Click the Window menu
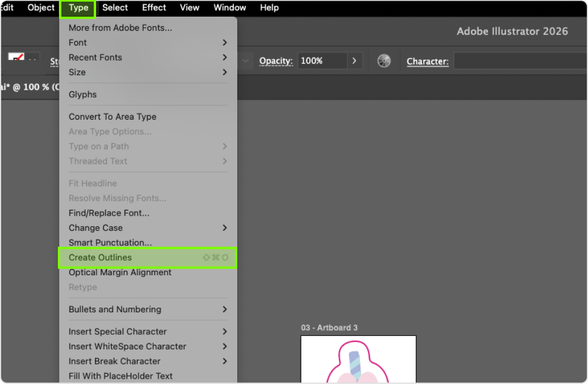This screenshot has height=384, width=588. (230, 8)
